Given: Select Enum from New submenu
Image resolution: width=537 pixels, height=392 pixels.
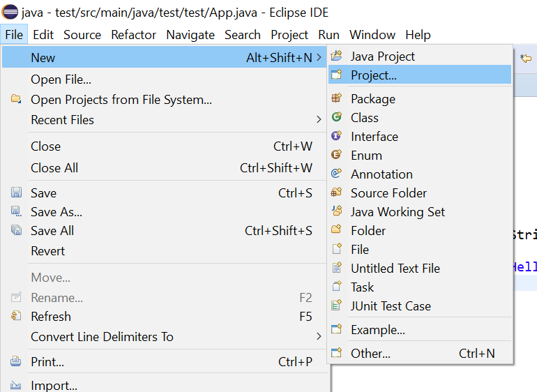Looking at the screenshot, I should (x=420, y=156).
